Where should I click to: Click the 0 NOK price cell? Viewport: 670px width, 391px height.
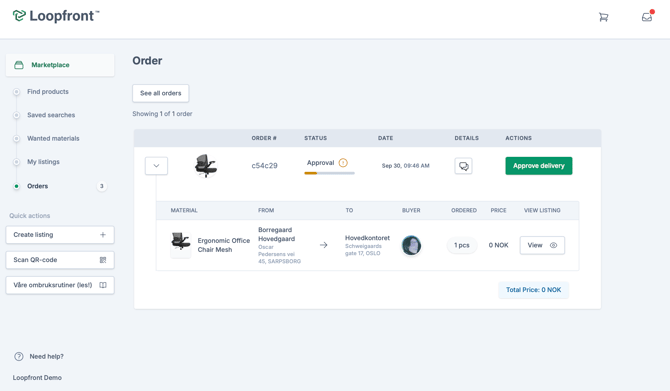pos(499,245)
